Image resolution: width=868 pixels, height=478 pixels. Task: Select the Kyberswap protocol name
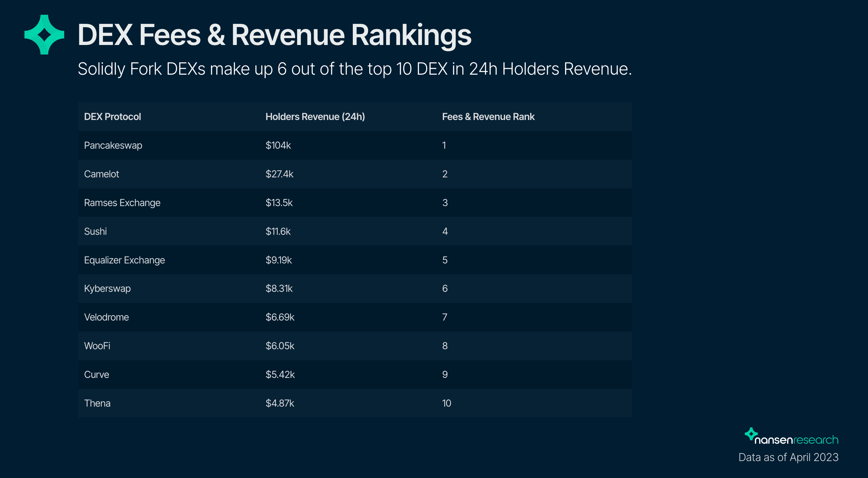(x=107, y=289)
